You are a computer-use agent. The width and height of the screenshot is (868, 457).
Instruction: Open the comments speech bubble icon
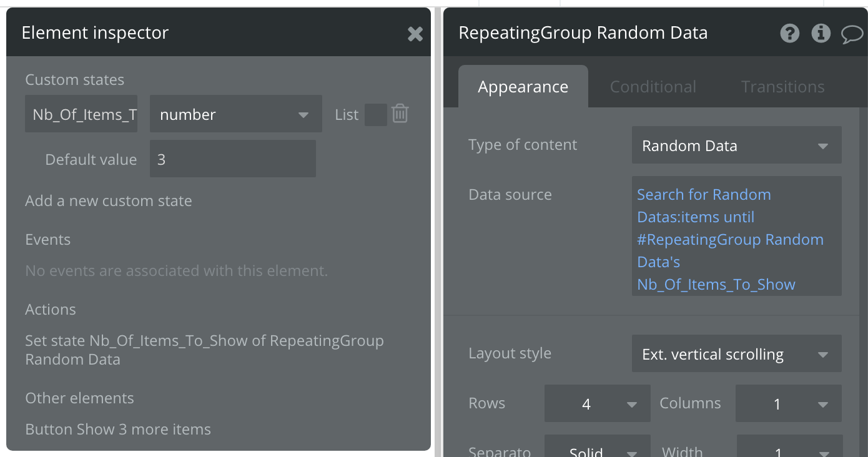852,33
